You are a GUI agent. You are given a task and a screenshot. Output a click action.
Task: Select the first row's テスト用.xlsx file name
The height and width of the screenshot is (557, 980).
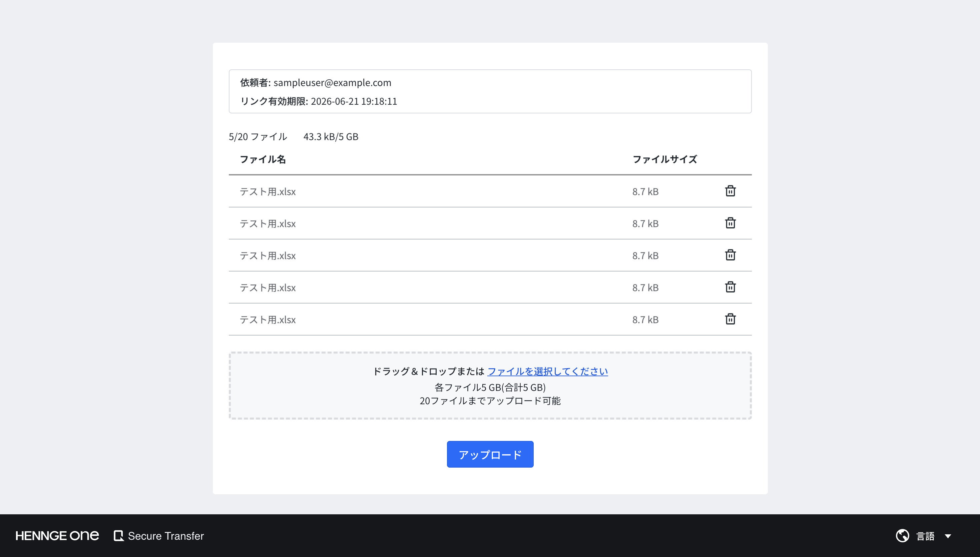[268, 191]
